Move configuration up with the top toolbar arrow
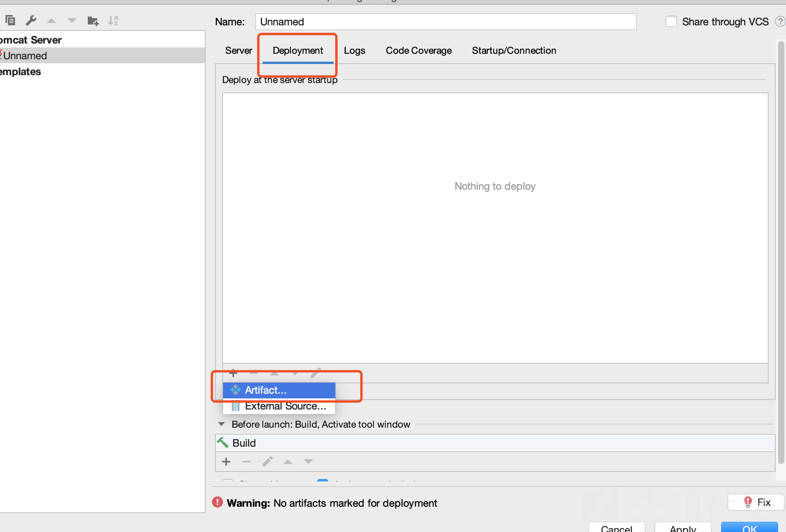 [x=51, y=21]
